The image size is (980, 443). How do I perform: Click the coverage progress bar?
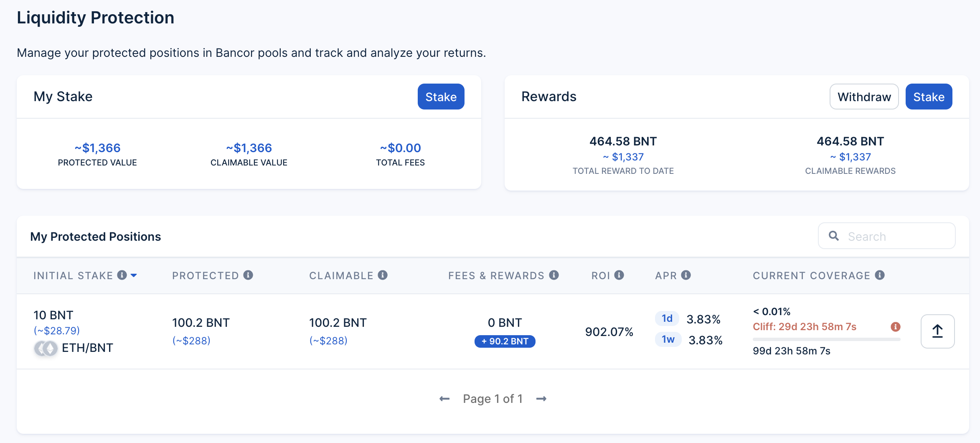[826, 339]
